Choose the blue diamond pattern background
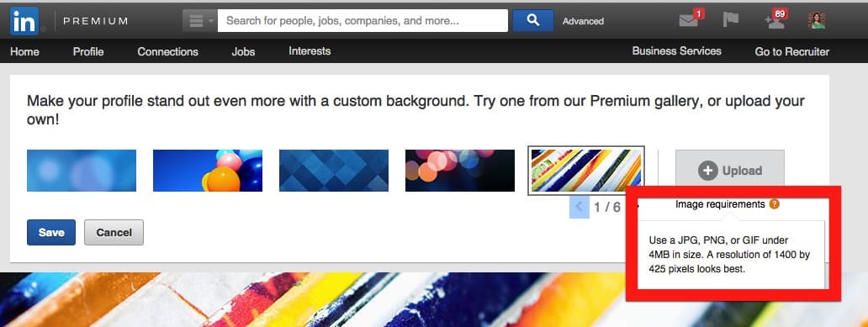The image size is (868, 327). pyautogui.click(x=334, y=171)
